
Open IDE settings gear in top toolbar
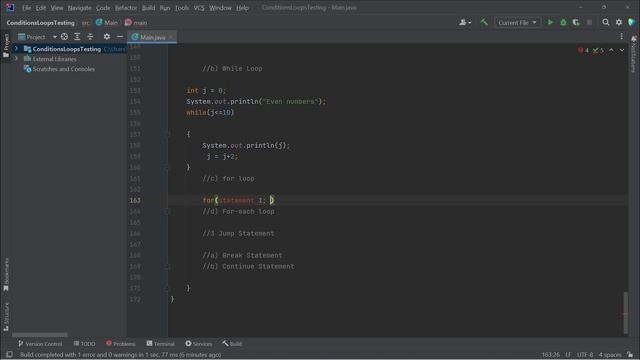pyautogui.click(x=619, y=22)
